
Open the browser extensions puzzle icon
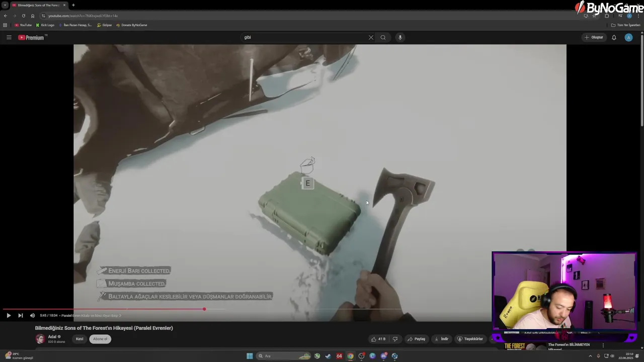[607, 16]
